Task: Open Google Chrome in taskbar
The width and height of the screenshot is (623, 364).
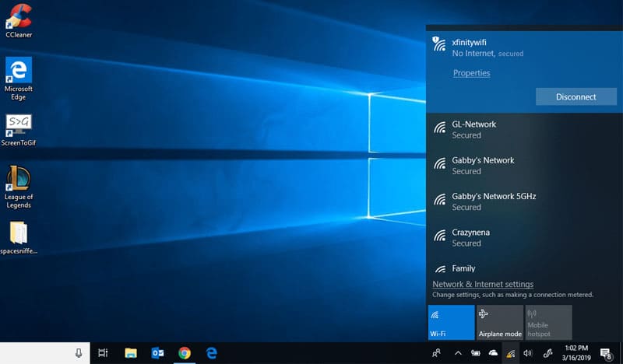Action: [x=185, y=353]
